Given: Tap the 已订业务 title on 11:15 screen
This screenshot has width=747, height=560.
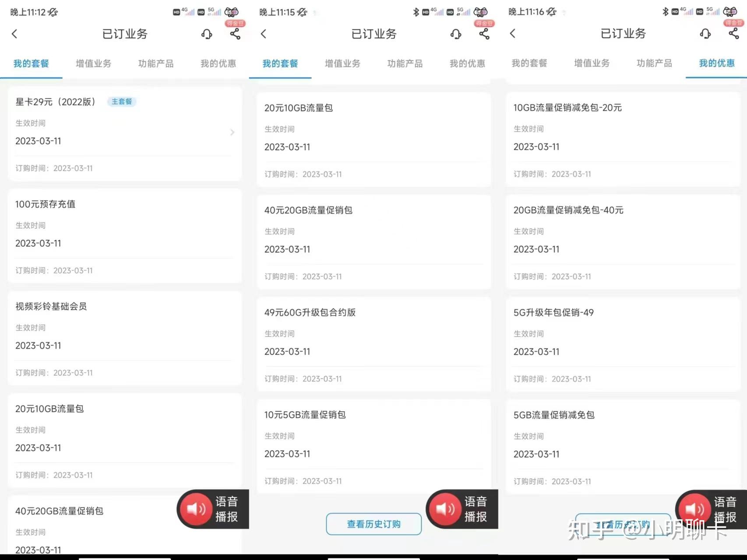Looking at the screenshot, I should (374, 34).
